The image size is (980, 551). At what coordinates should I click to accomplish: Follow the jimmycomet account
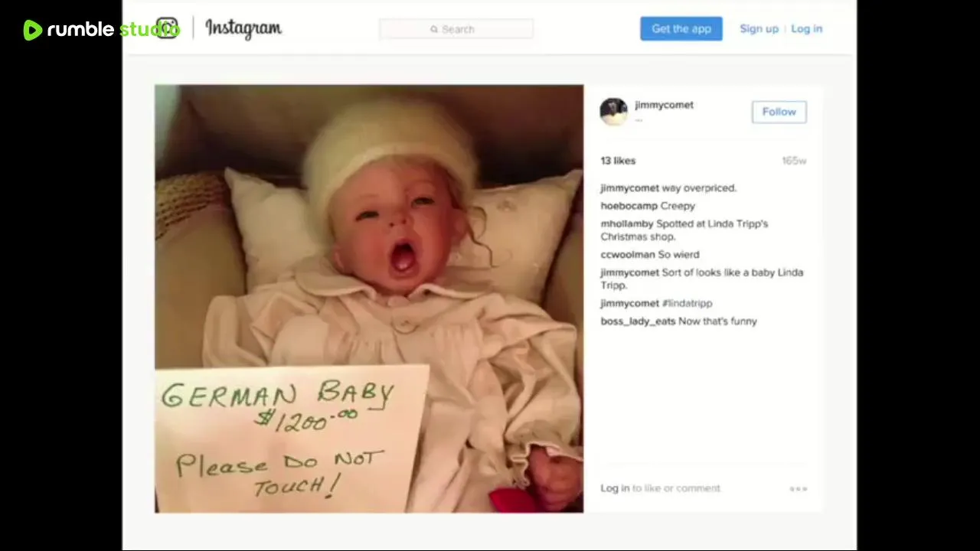(x=779, y=112)
